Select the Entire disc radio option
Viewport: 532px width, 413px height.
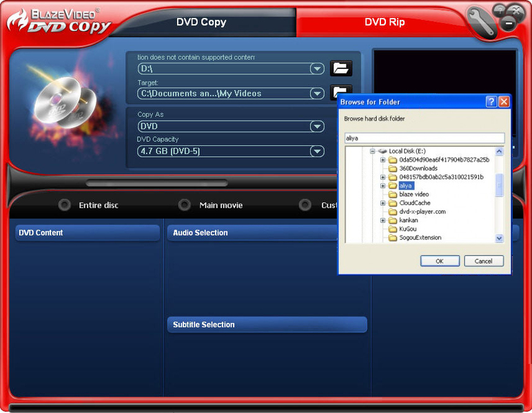pyautogui.click(x=64, y=205)
